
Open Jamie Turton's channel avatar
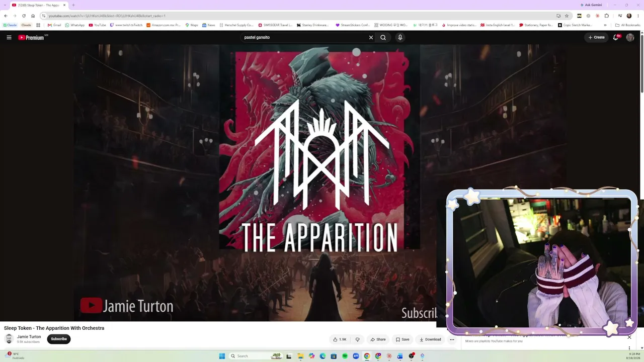[x=9, y=339]
